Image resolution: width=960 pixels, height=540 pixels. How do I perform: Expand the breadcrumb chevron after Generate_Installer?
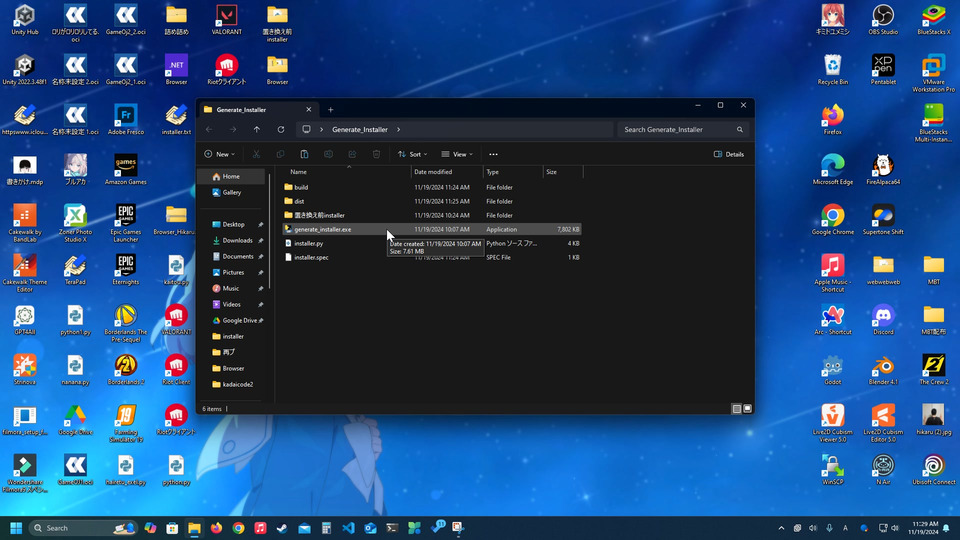(x=398, y=129)
